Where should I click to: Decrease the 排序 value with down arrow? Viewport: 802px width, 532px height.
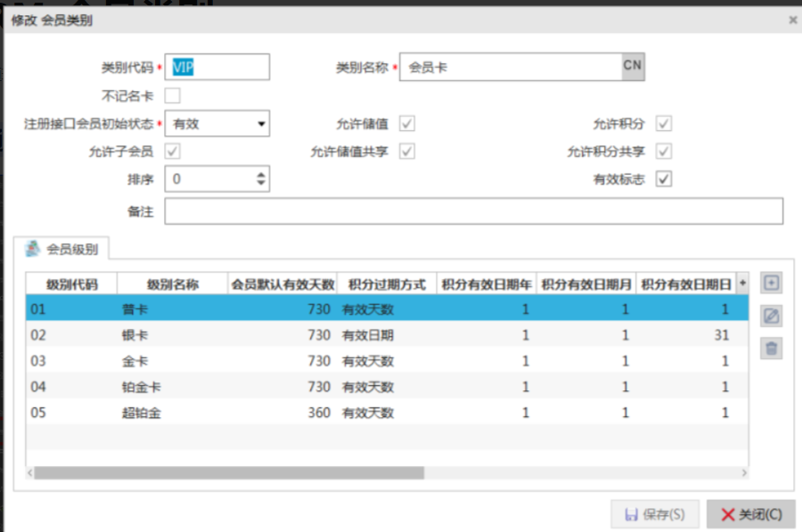pyautogui.click(x=260, y=184)
